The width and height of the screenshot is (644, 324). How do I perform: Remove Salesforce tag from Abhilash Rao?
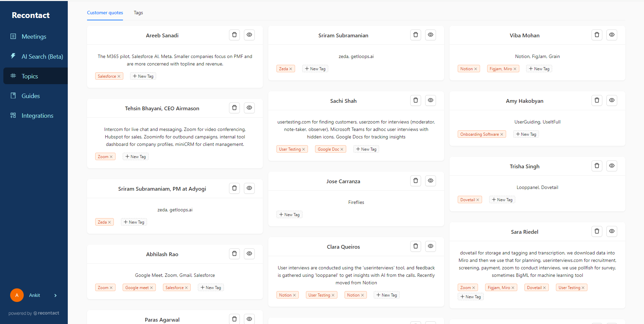pyautogui.click(x=186, y=288)
